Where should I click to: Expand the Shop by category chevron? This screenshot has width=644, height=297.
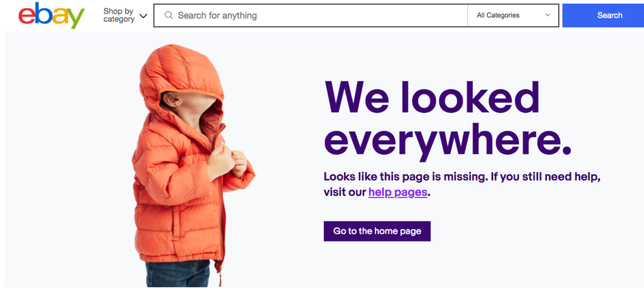tap(143, 15)
